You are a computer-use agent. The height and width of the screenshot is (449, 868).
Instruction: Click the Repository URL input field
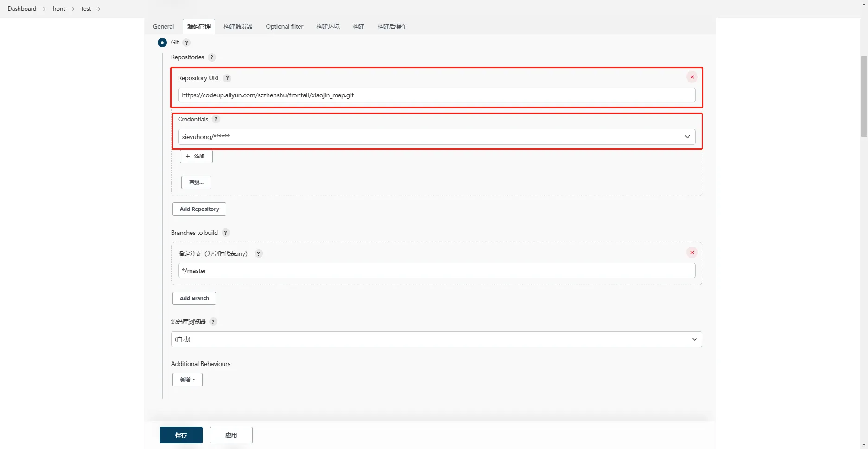[x=436, y=95]
